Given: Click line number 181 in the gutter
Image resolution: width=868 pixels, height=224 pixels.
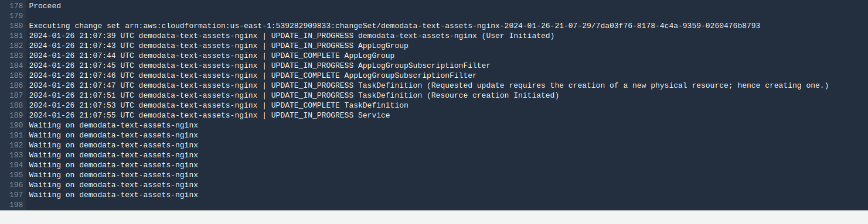Looking at the screenshot, I should [17, 36].
